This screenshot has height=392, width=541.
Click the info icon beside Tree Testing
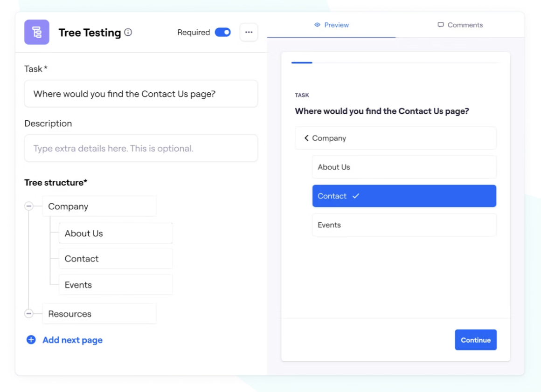point(128,32)
